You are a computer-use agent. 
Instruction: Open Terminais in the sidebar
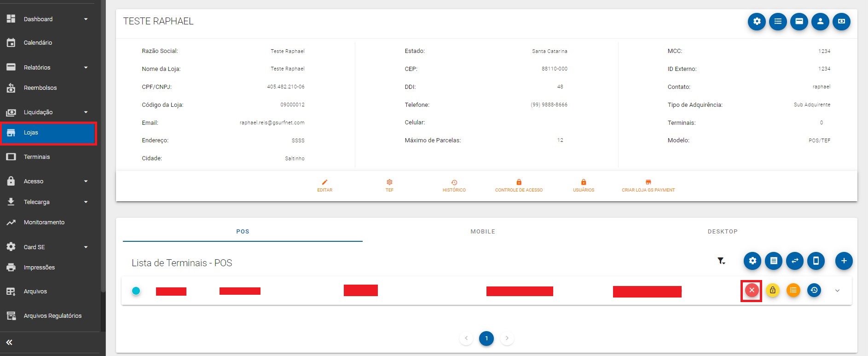37,157
